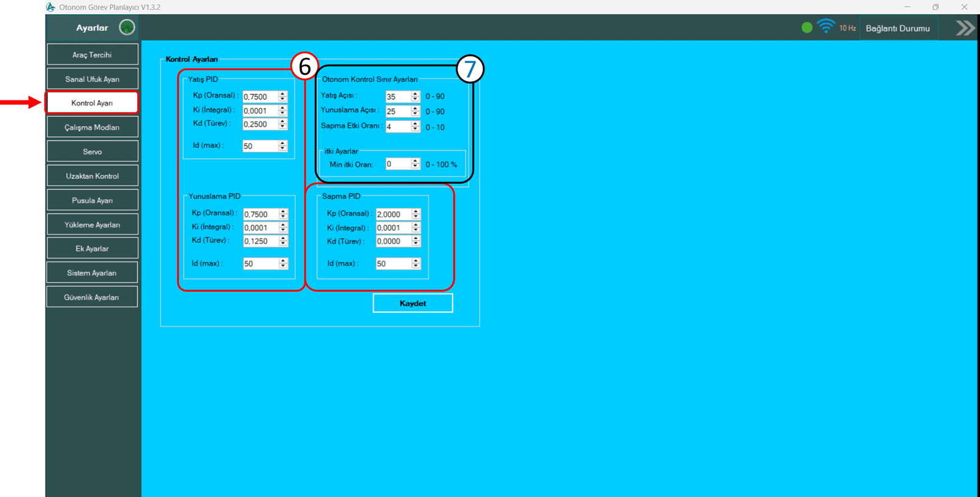Increase Sapma Etki Oranı stepper
Viewport: 980px width, 497px height.
pos(415,124)
